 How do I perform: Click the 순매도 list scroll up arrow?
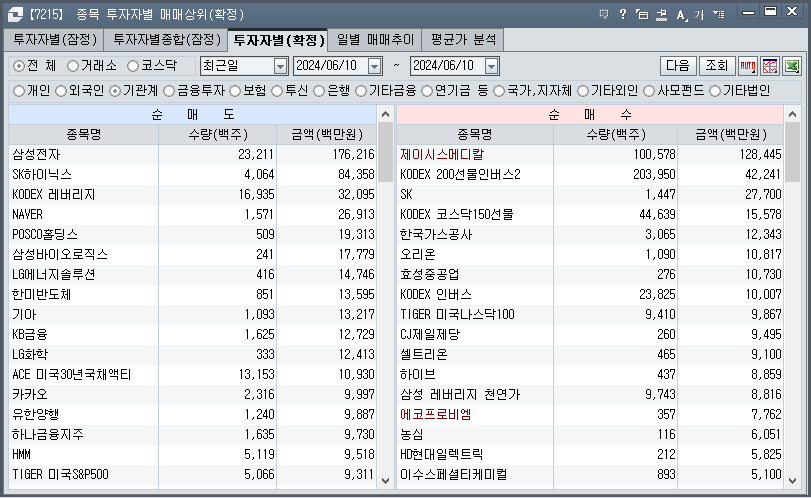[x=385, y=114]
